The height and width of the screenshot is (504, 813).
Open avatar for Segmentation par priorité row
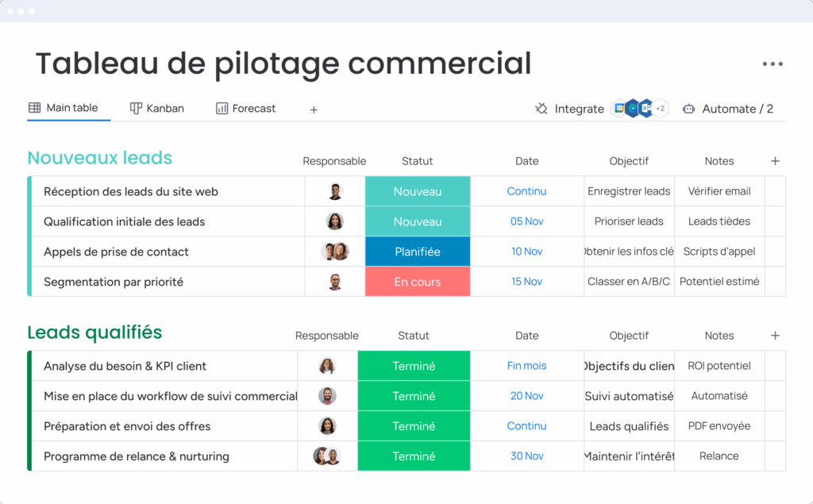point(335,282)
